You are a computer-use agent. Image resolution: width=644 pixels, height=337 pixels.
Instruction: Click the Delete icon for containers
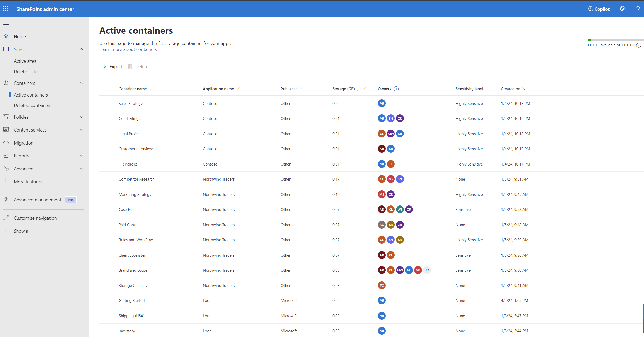(x=130, y=67)
